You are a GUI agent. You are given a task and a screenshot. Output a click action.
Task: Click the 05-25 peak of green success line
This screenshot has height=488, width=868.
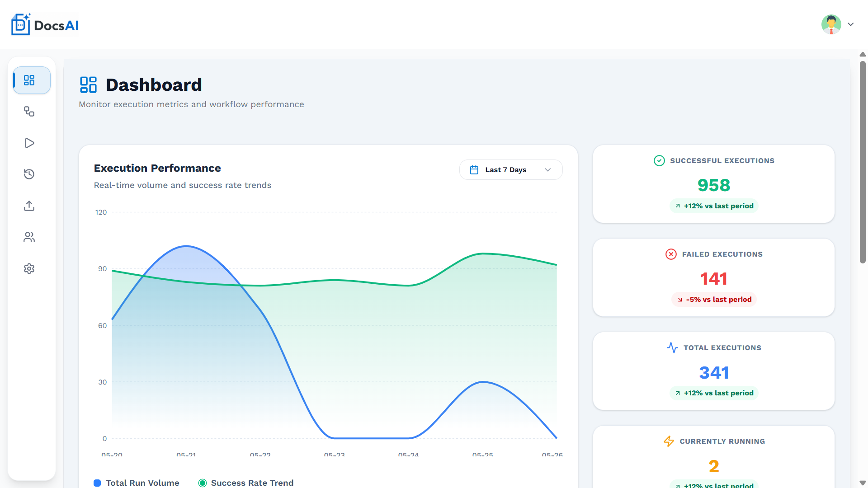coord(483,253)
